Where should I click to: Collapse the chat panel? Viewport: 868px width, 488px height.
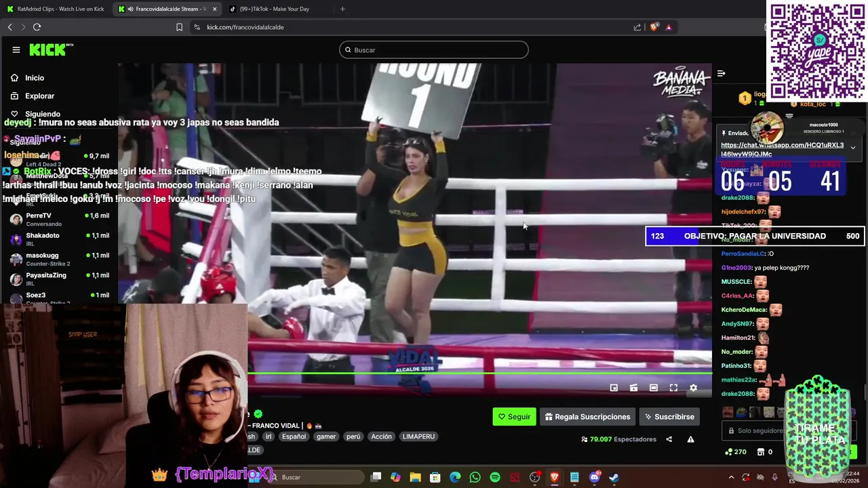tap(722, 73)
